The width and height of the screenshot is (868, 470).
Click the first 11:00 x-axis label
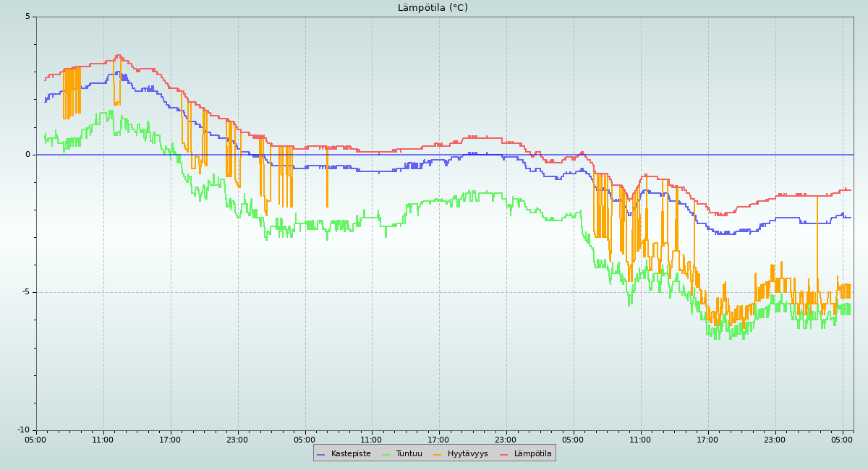[x=103, y=440]
